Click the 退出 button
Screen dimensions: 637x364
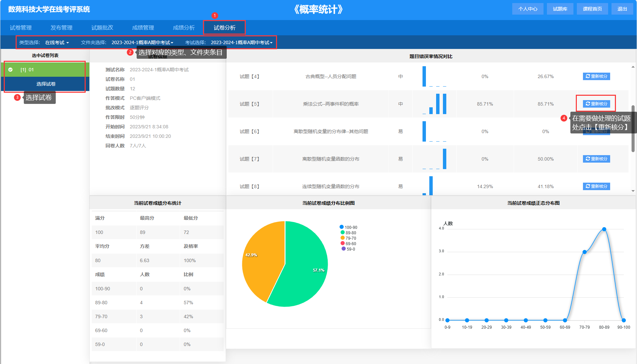622,9
